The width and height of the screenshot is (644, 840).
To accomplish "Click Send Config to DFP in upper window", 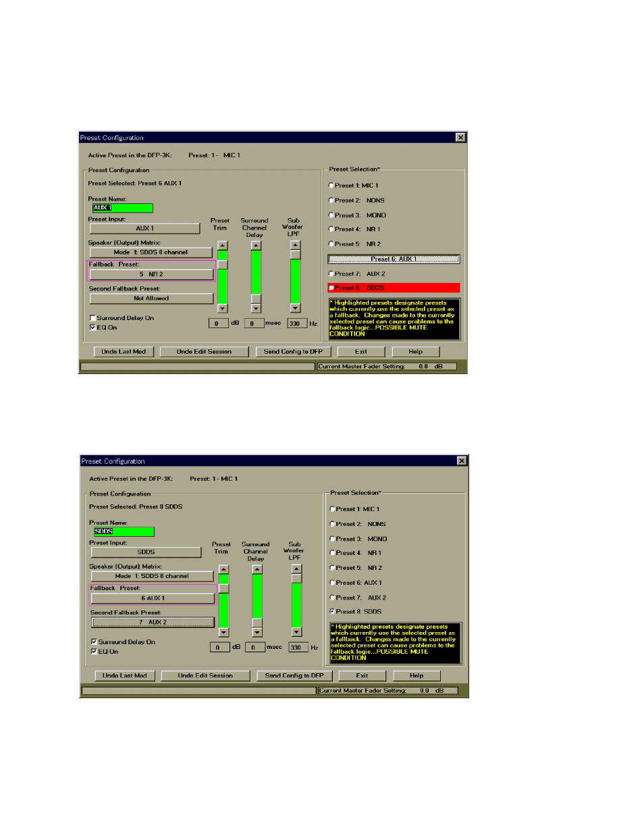I will pyautogui.click(x=293, y=352).
